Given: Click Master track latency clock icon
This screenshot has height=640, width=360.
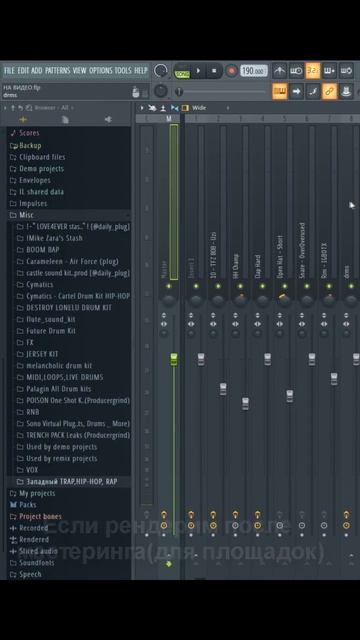Looking at the screenshot, I should pyautogui.click(x=164, y=525).
